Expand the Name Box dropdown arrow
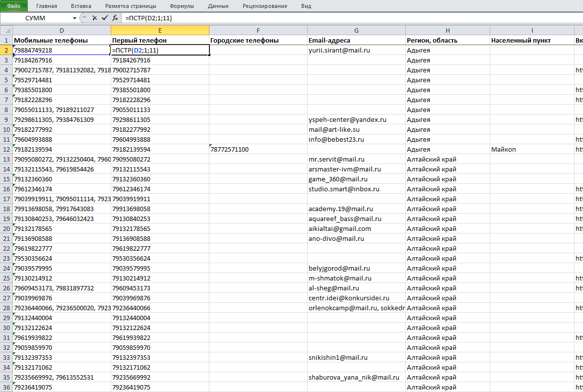The width and height of the screenshot is (583, 392). pyautogui.click(x=75, y=18)
